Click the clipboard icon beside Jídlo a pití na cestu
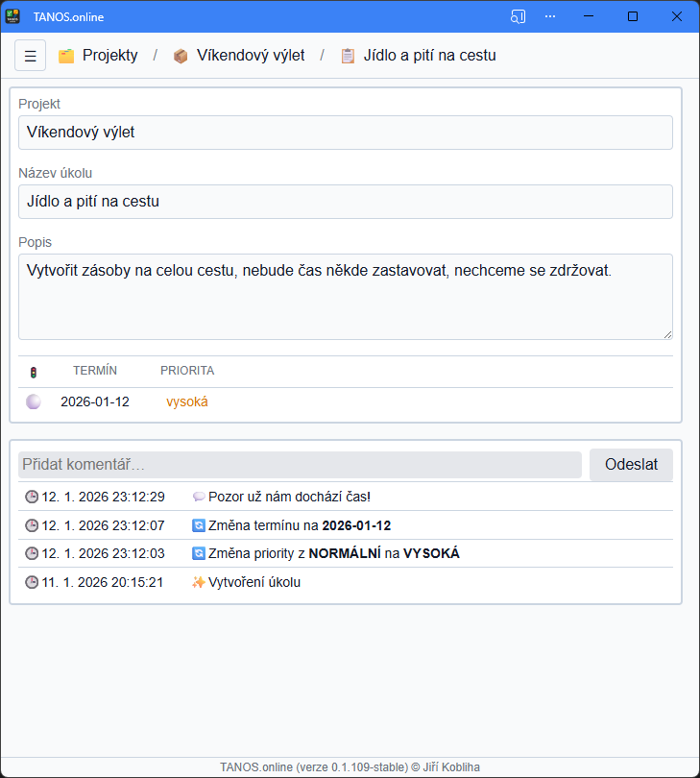Screen dimensions: 700x778 347,56
